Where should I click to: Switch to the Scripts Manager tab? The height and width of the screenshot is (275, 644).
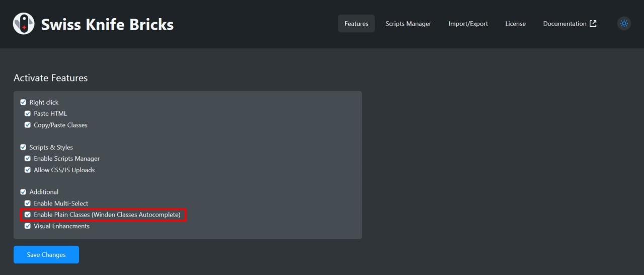click(x=408, y=24)
